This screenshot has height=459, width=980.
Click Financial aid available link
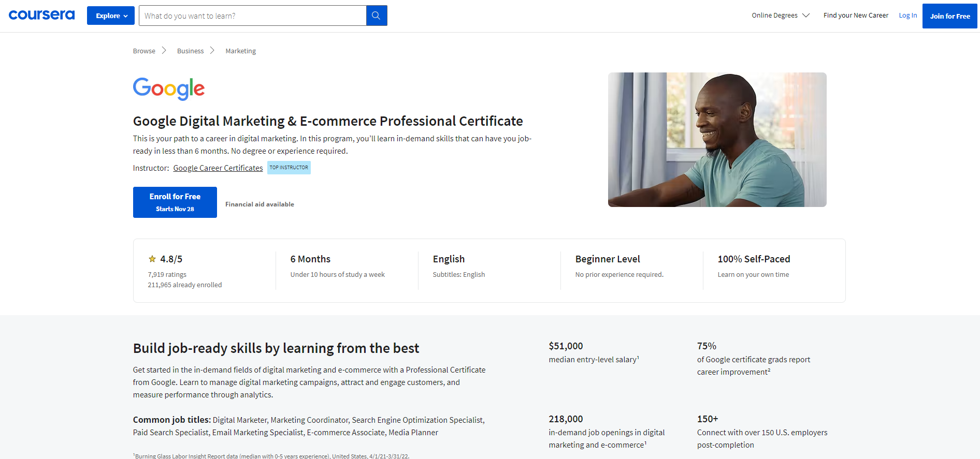point(260,204)
